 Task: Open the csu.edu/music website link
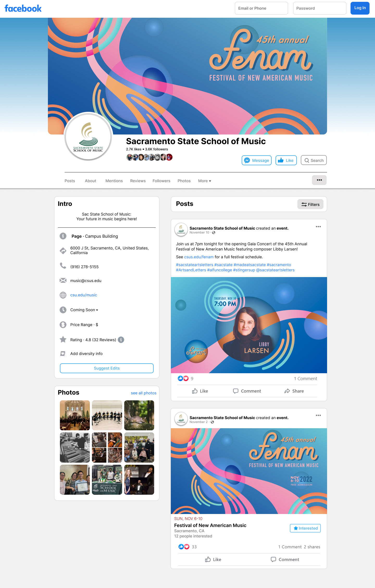pos(84,295)
